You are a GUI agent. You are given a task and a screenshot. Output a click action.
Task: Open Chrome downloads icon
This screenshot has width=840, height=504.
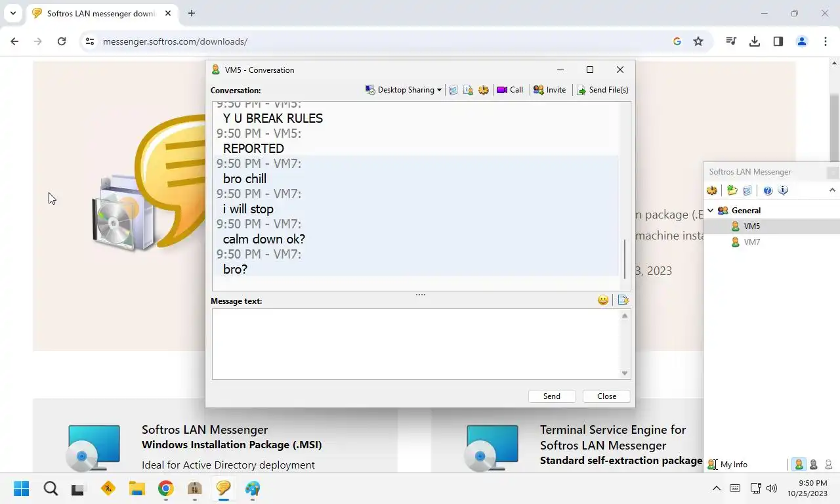(755, 41)
